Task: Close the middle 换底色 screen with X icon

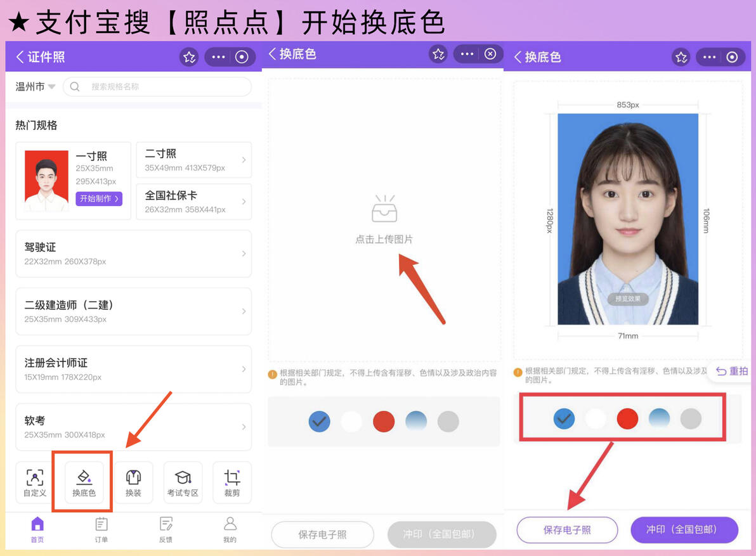Action: point(490,54)
